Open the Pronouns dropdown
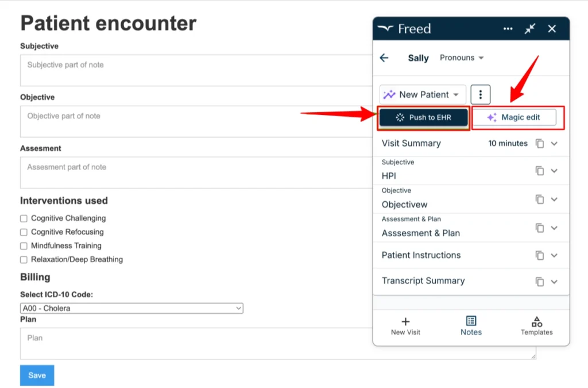Viewport: 588px width, 388px height. [x=462, y=58]
